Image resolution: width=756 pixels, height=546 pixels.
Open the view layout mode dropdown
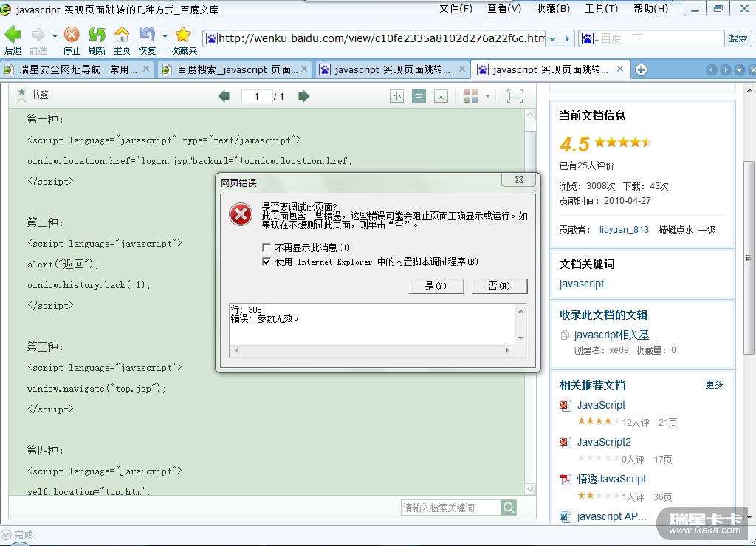pos(487,96)
